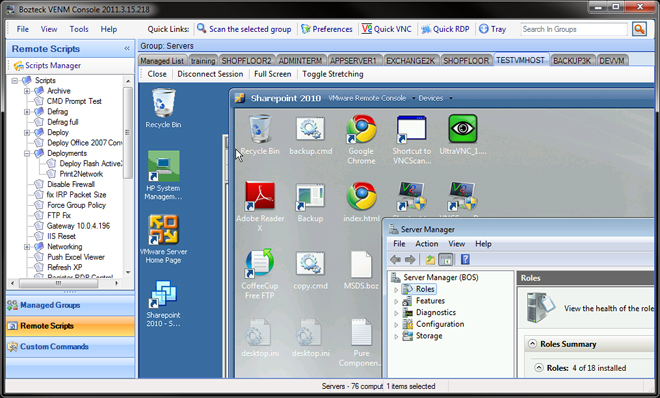660x398 pixels.
Task: Open the Custom Commands pane
Action: pos(70,347)
